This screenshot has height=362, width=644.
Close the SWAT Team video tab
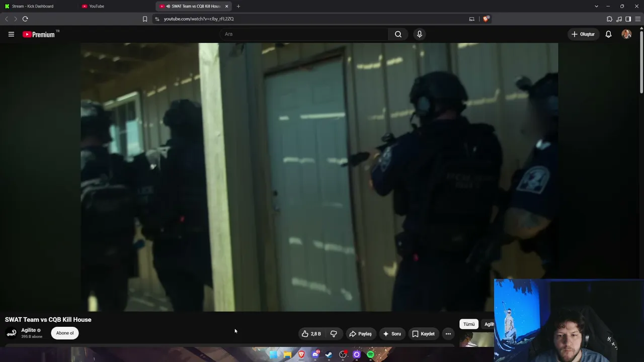coord(226,6)
